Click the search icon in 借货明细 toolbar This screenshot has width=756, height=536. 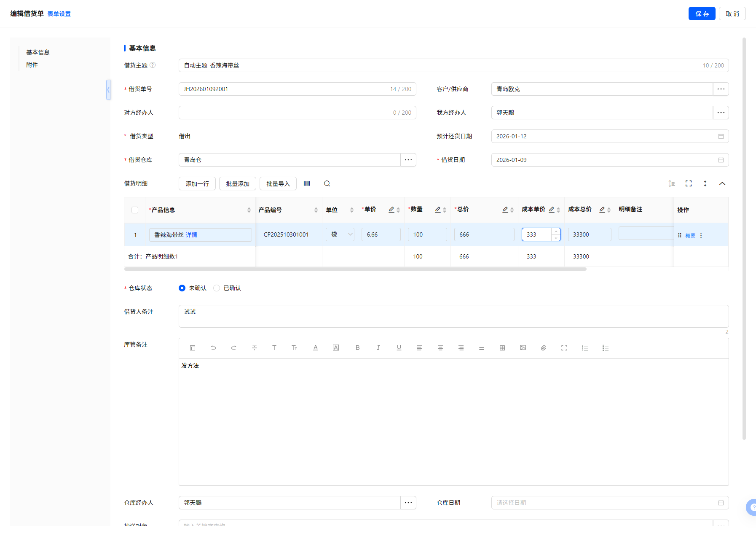(x=327, y=183)
